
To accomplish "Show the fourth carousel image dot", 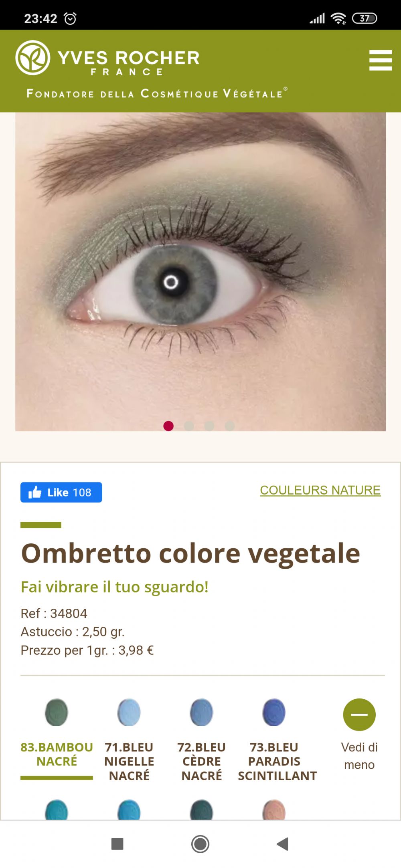I will tap(230, 426).
